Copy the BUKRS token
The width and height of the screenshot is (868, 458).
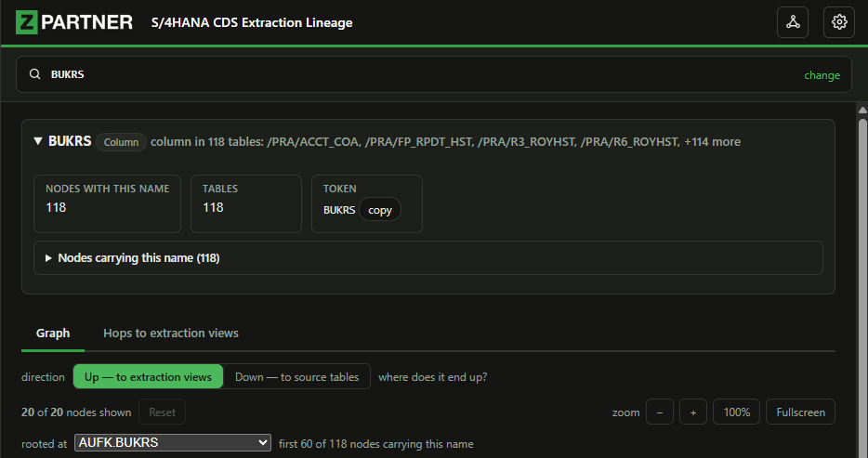(380, 210)
